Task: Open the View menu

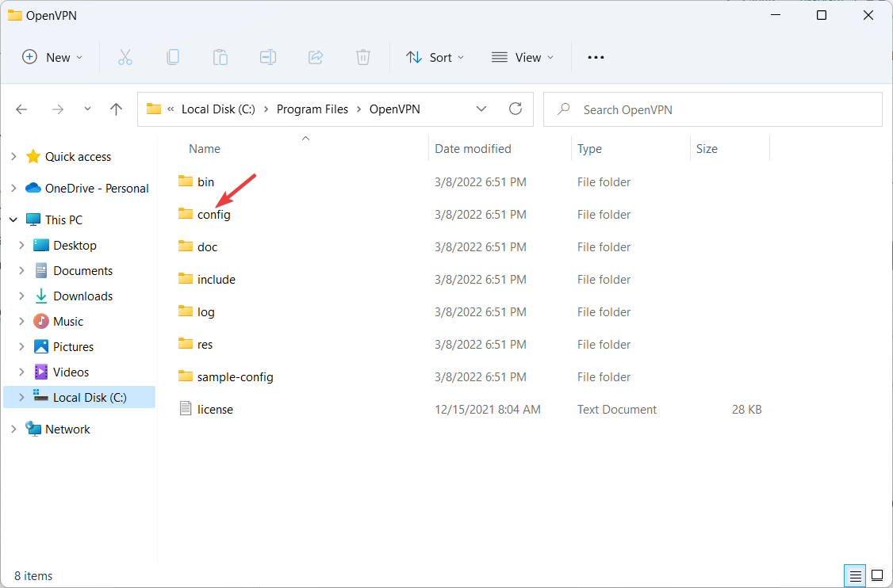Action: pos(523,57)
